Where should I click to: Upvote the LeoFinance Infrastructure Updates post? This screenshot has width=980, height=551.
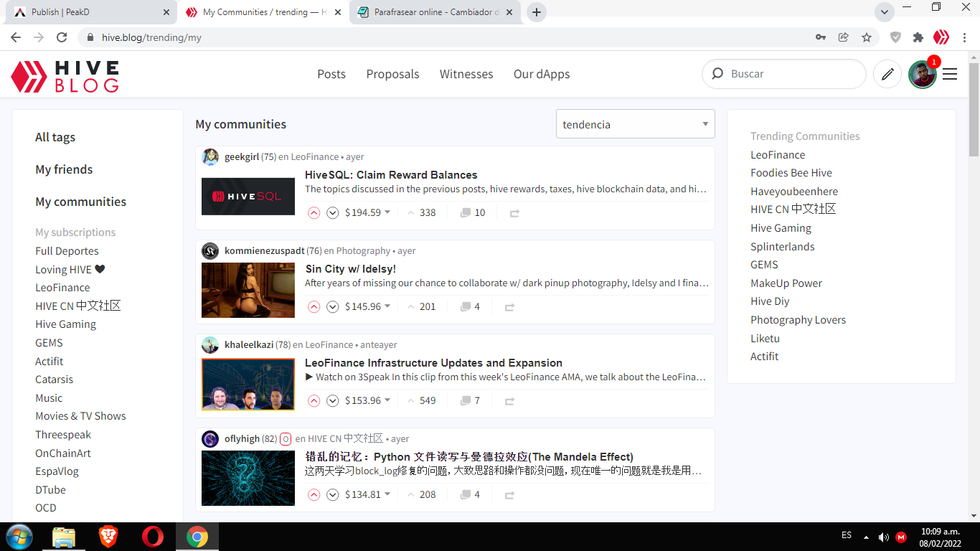pyautogui.click(x=314, y=400)
